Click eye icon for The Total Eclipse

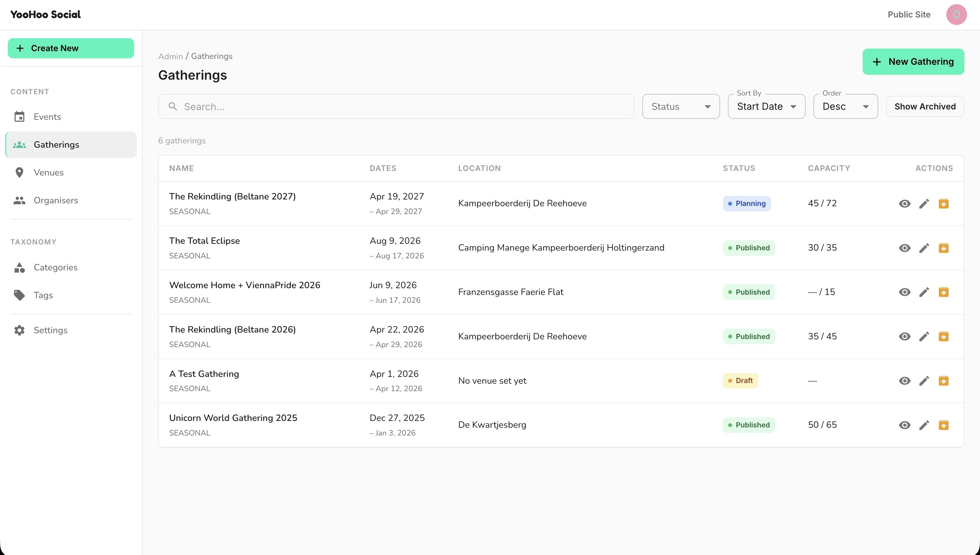[904, 248]
